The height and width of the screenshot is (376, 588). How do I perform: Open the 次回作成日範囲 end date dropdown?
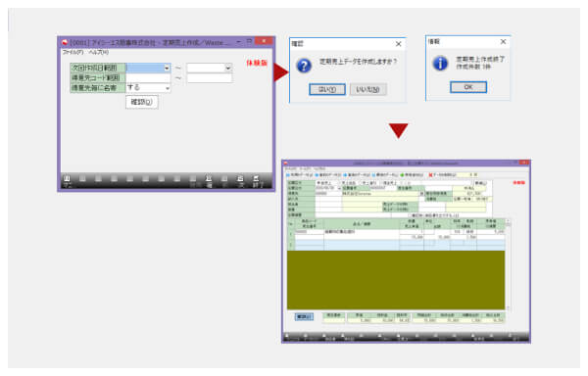coord(228,68)
